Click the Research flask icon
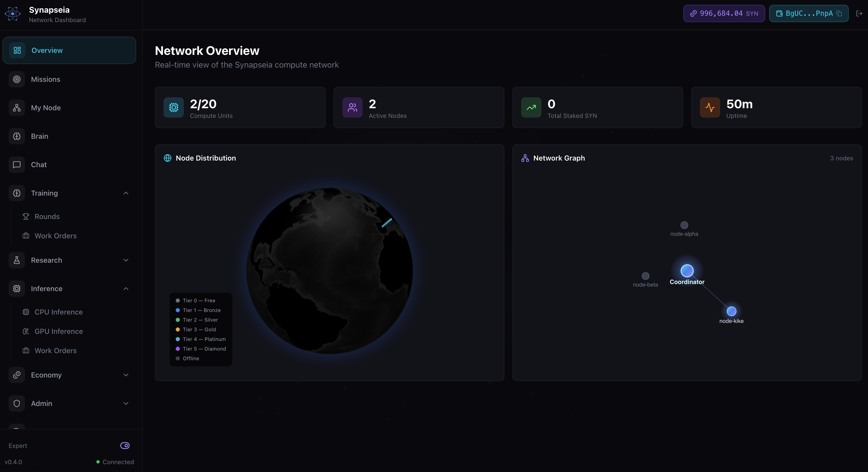Screen dimensions: 868x472 coord(17,260)
